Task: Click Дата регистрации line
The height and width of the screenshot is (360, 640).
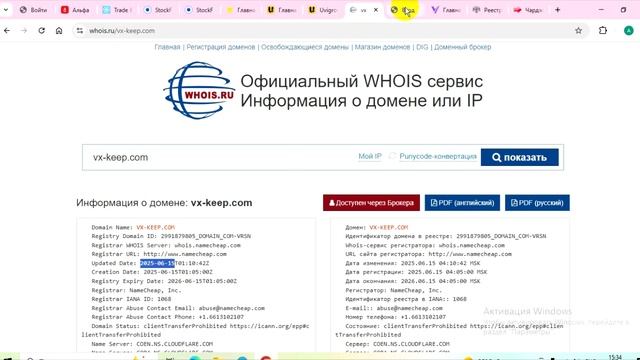Action: tap(416, 272)
